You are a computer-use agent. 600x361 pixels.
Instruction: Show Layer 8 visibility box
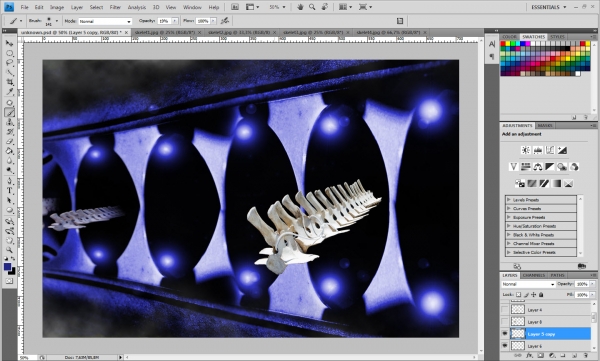(505, 322)
